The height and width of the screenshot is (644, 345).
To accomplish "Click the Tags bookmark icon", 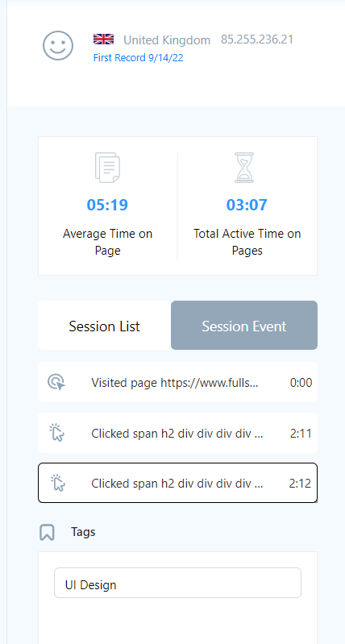I will click(x=48, y=532).
